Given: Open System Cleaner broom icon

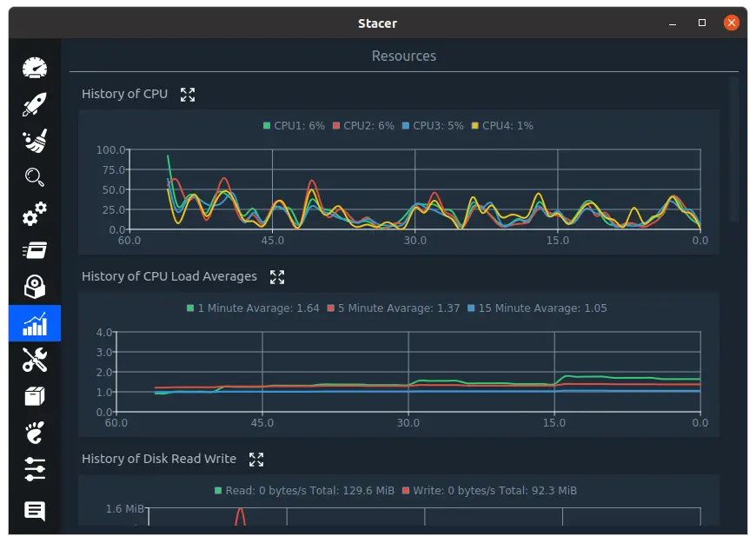Looking at the screenshot, I should [35, 141].
